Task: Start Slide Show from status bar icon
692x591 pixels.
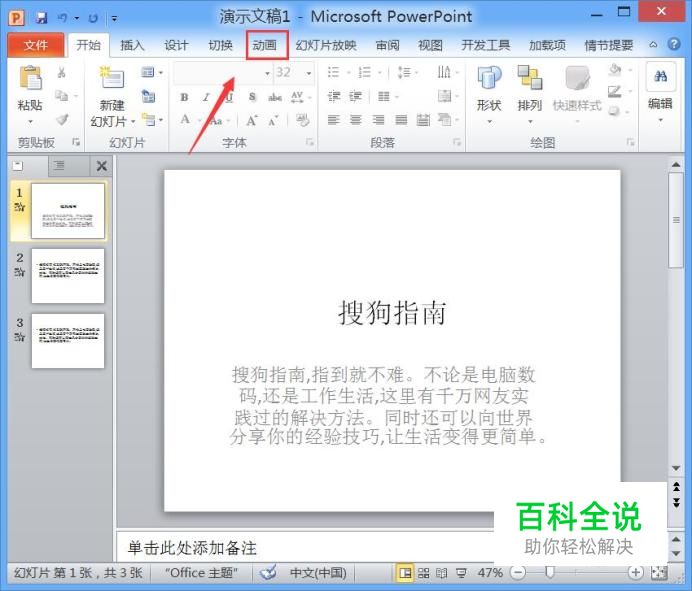Action: pos(461,573)
